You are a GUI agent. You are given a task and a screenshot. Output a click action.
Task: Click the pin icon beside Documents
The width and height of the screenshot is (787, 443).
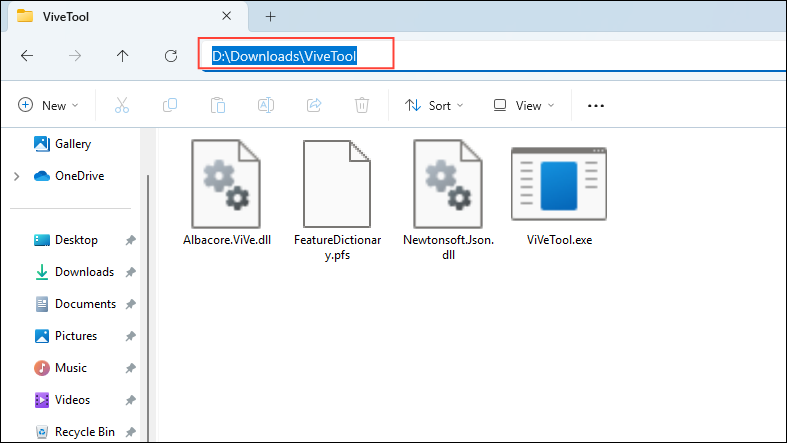click(x=130, y=304)
